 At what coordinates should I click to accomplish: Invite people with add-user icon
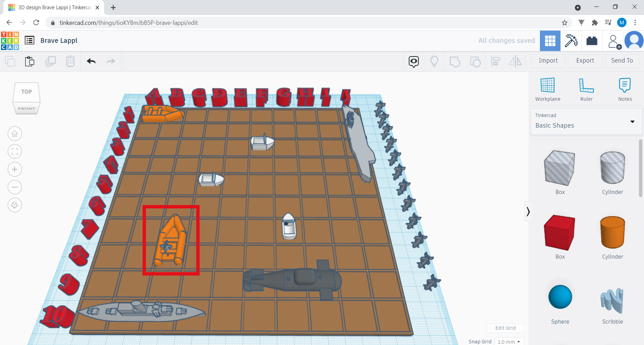(614, 42)
